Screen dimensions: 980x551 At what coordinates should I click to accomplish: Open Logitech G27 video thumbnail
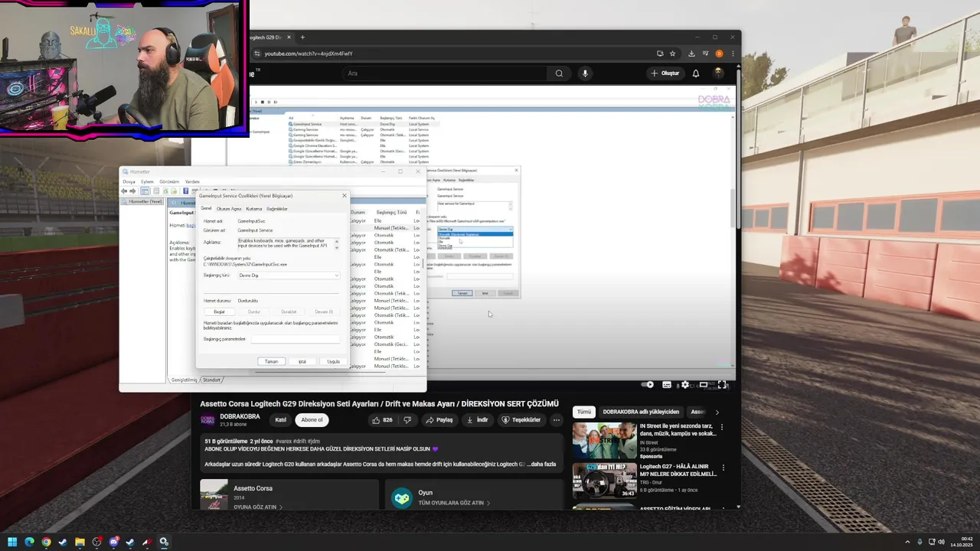click(x=604, y=481)
